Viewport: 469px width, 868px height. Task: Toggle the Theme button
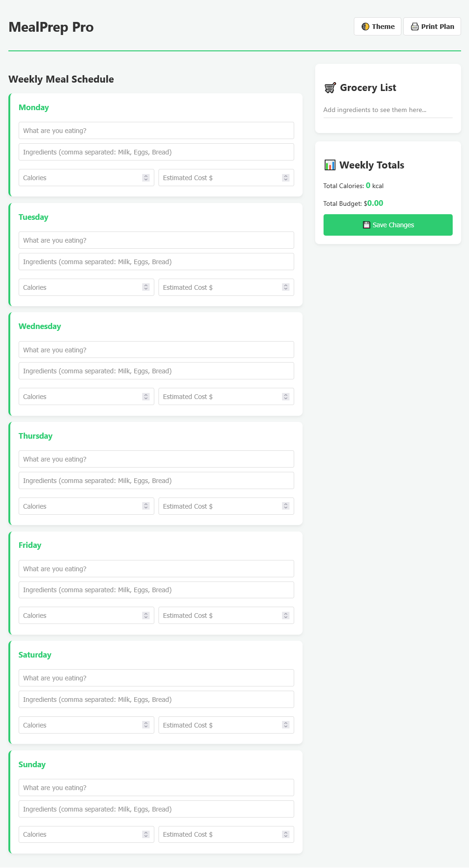pyautogui.click(x=378, y=27)
